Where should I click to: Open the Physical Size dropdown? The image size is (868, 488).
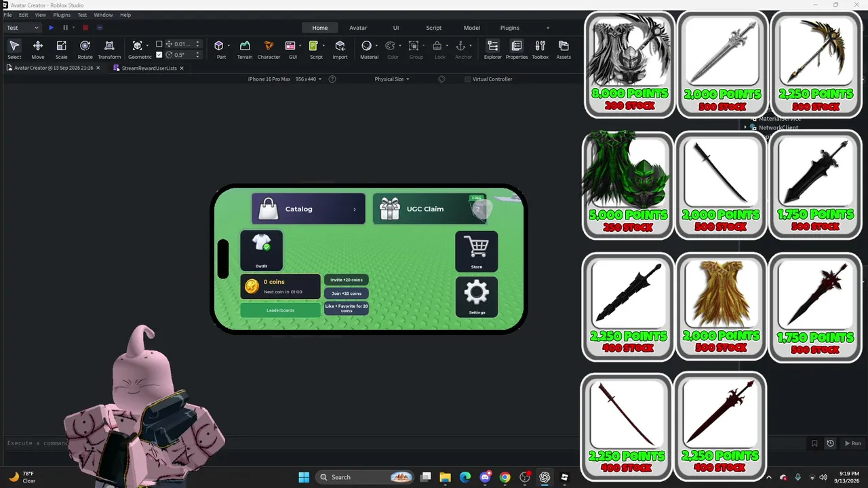(x=392, y=79)
